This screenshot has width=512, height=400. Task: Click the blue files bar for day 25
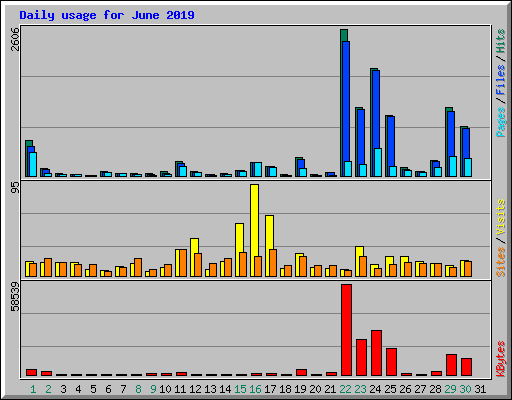point(391,141)
